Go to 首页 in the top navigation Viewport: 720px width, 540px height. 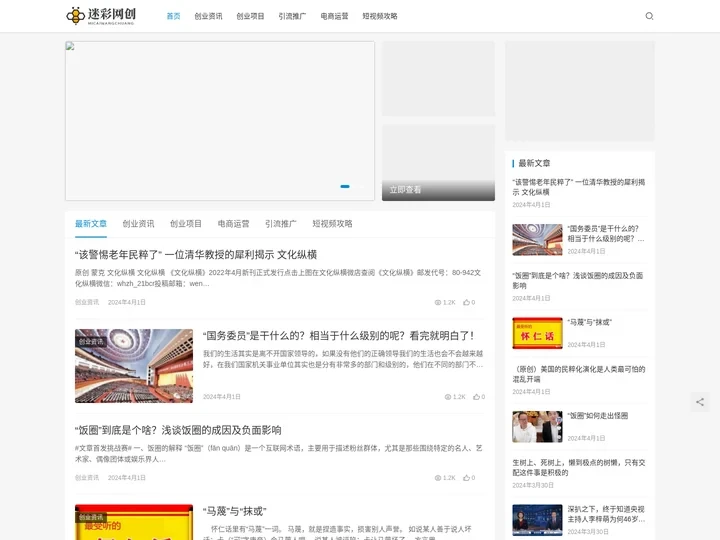tap(173, 16)
